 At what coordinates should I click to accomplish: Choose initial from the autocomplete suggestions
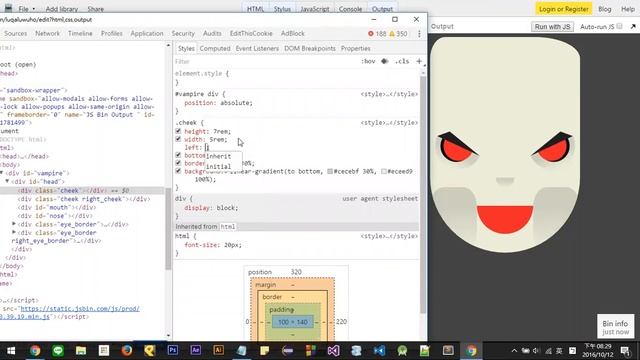(224, 167)
